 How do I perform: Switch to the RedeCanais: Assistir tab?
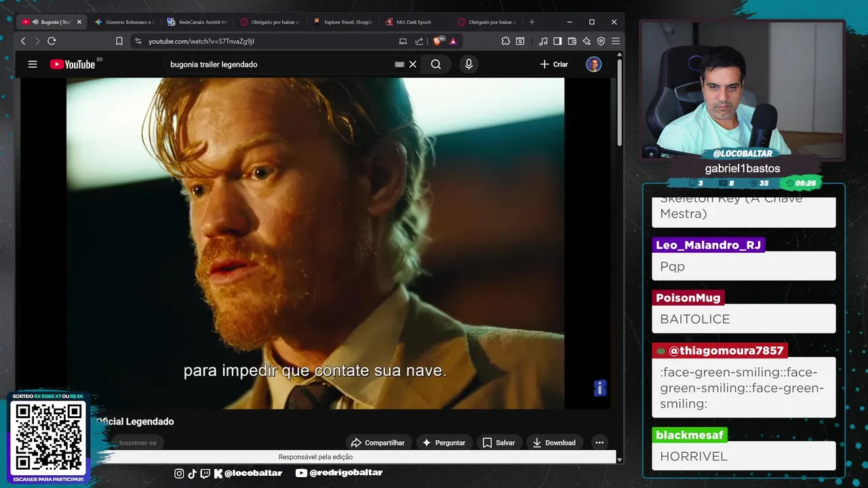197,22
